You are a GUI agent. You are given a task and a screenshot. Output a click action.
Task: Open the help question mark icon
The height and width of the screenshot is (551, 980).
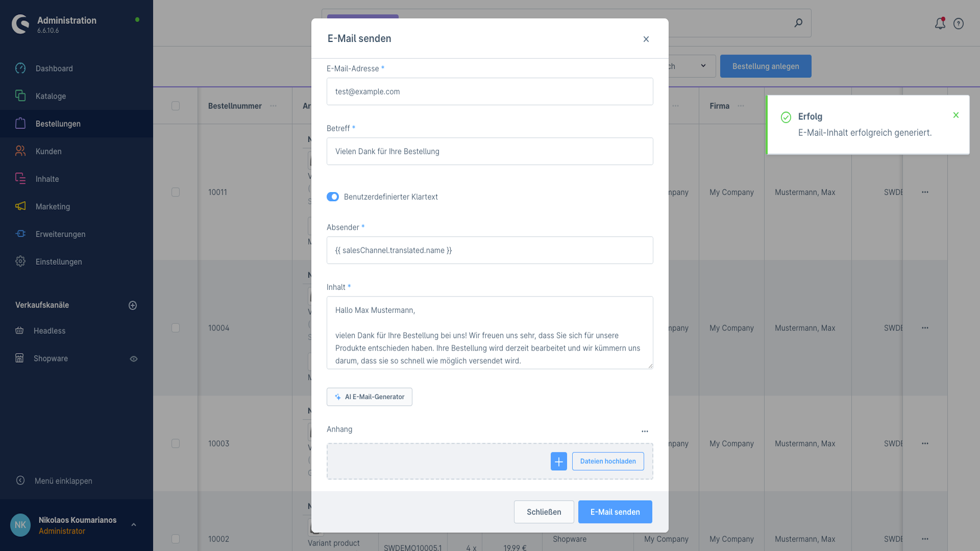[x=959, y=23]
